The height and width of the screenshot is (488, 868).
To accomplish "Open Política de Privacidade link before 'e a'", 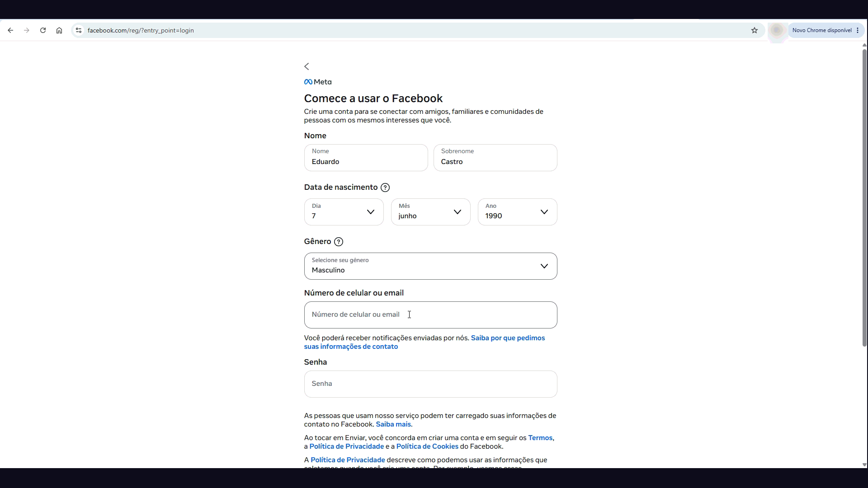I will [347, 446].
